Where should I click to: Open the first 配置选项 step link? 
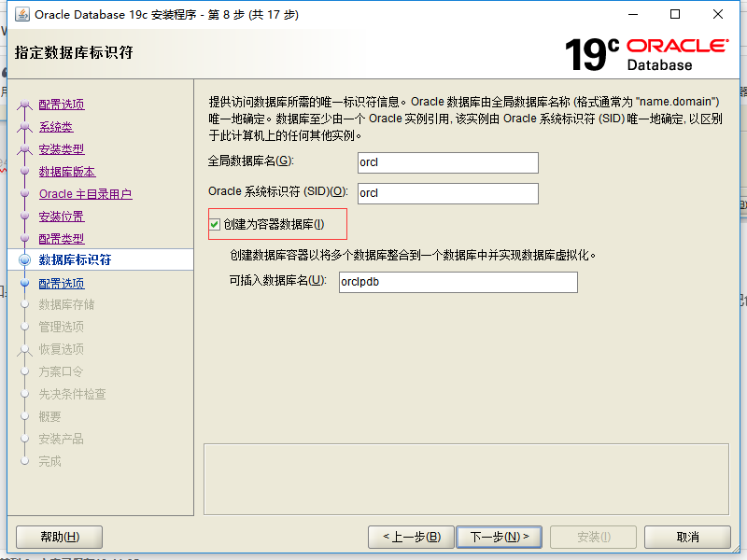click(x=62, y=105)
